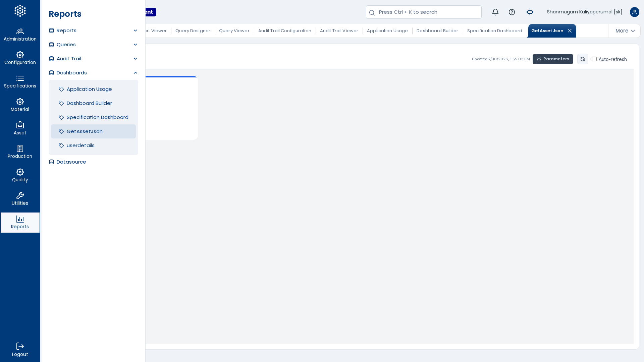This screenshot has width=644, height=362.
Task: Expand the Audit Trail submenu group
Action: [93, 59]
